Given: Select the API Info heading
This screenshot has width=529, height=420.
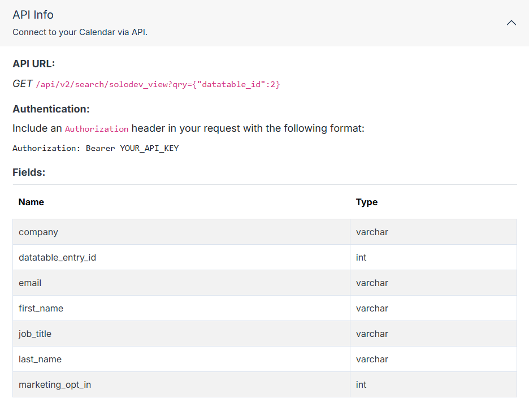Looking at the screenshot, I should [33, 15].
